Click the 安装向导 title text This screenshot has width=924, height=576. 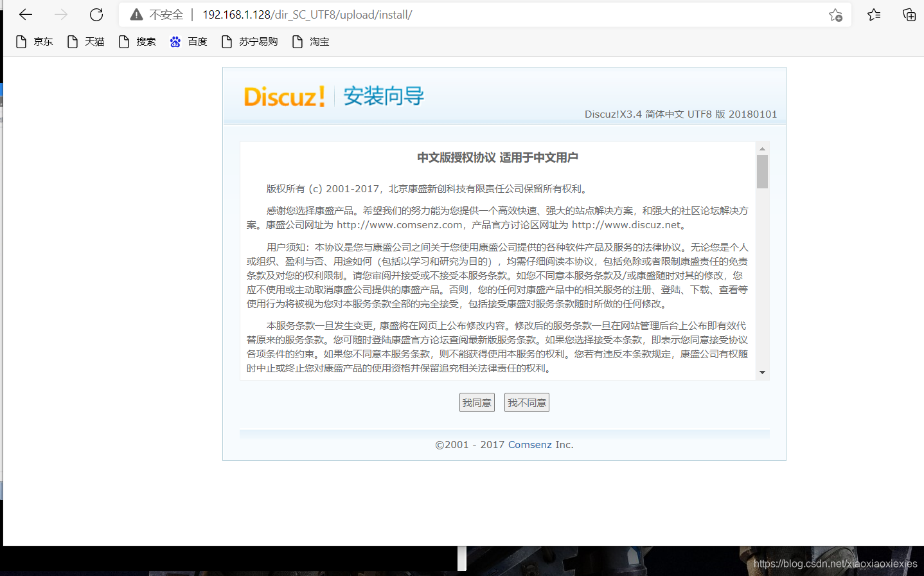(384, 96)
